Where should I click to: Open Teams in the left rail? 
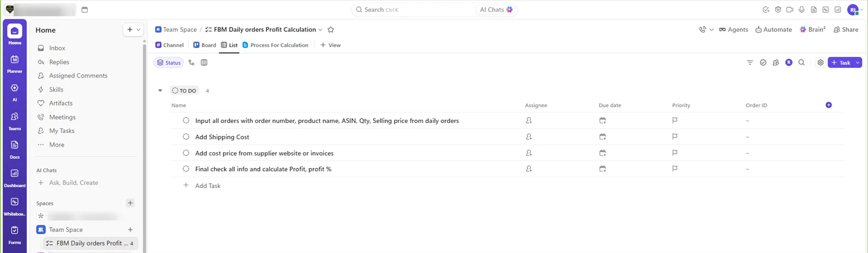(x=15, y=120)
